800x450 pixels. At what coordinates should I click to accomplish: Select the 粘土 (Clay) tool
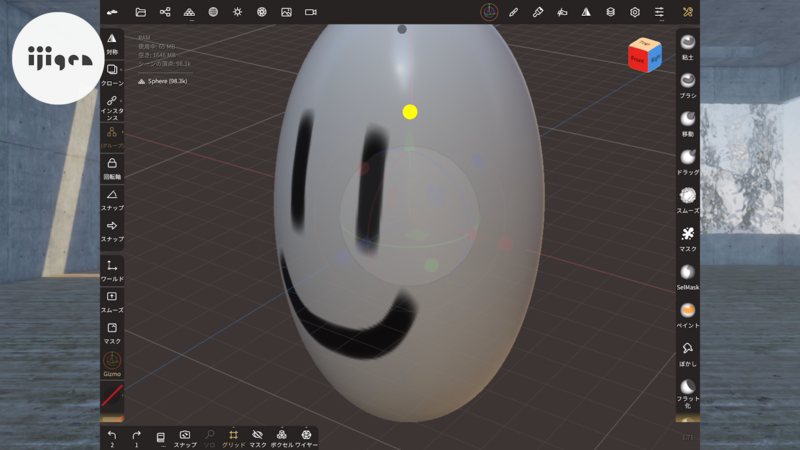688,47
